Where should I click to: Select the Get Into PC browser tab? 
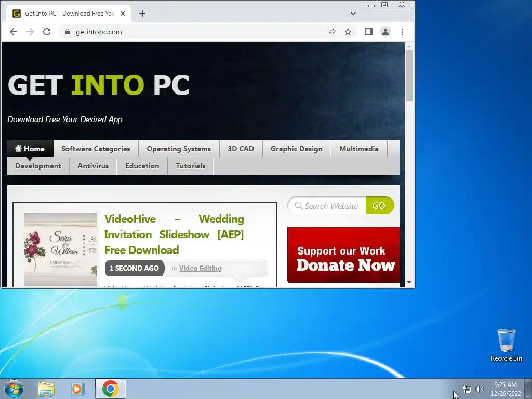(x=69, y=14)
